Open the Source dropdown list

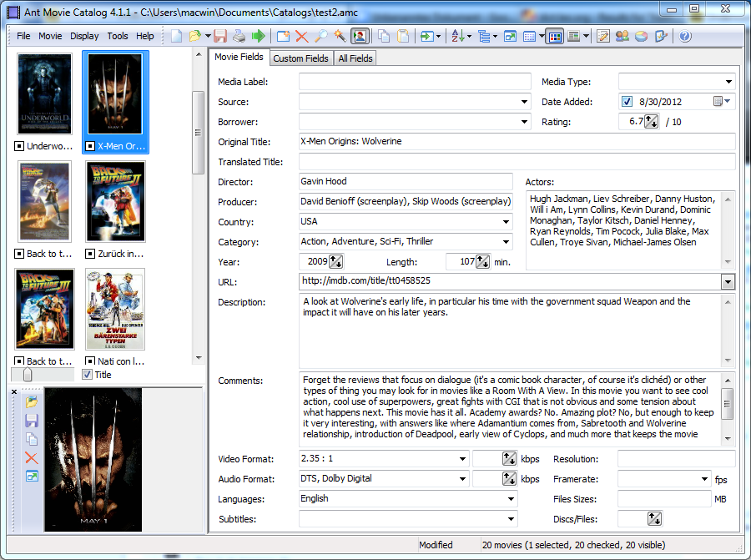525,102
